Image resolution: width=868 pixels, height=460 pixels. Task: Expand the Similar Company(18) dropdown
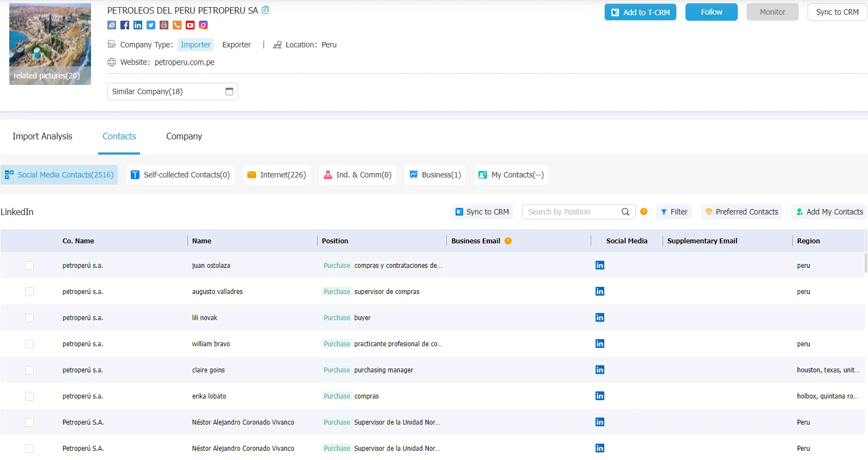click(x=173, y=91)
